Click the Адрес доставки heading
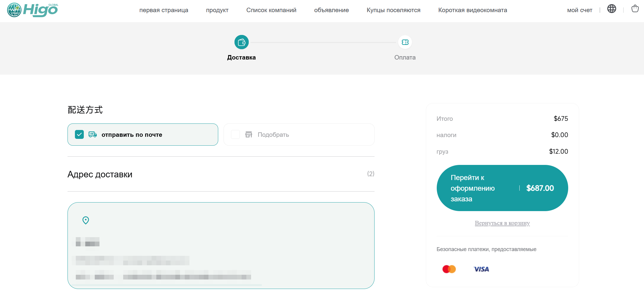The image size is (644, 294). tap(100, 174)
